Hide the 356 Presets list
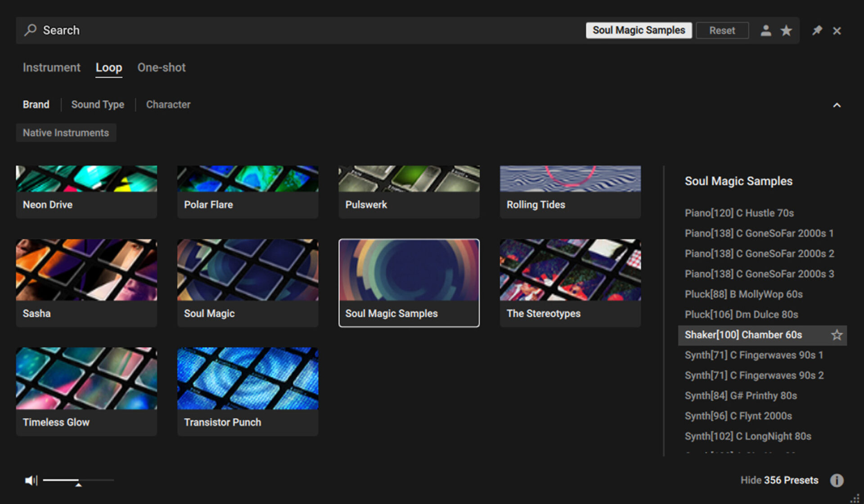The height and width of the screenshot is (504, 864). tap(779, 480)
